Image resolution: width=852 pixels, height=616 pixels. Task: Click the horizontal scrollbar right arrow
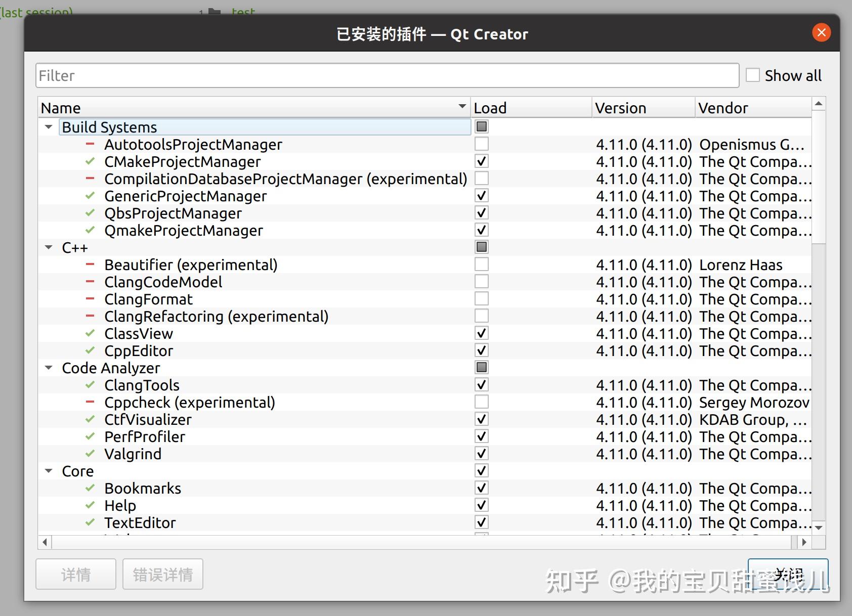pos(804,542)
